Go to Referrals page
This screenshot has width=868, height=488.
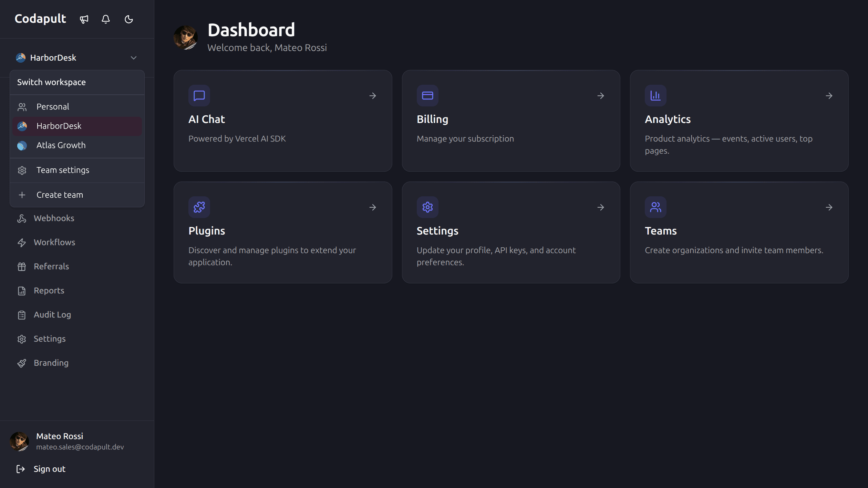[77, 267]
